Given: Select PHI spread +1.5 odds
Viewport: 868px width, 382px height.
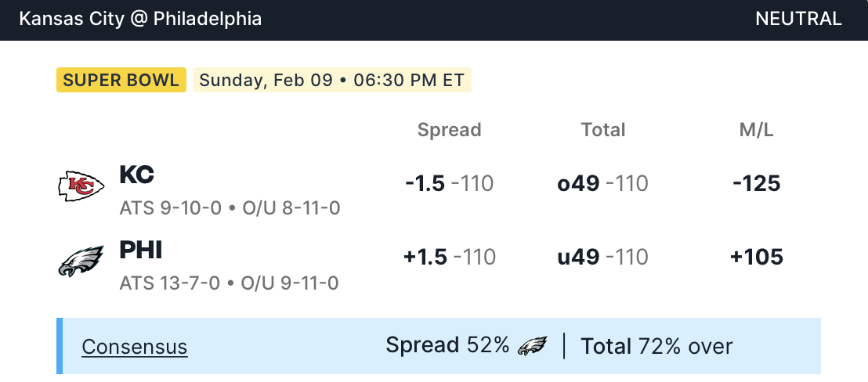Looking at the screenshot, I should (449, 258).
